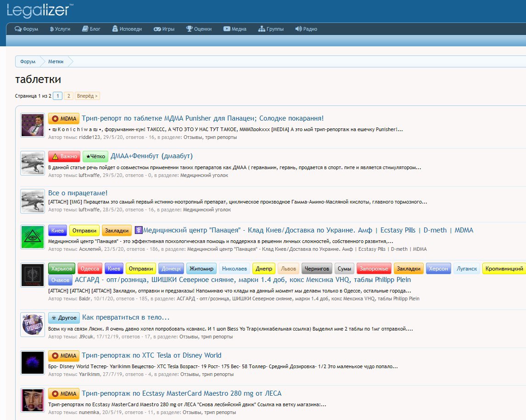
Task: Open the Исповеди menu item
Action: point(127,29)
